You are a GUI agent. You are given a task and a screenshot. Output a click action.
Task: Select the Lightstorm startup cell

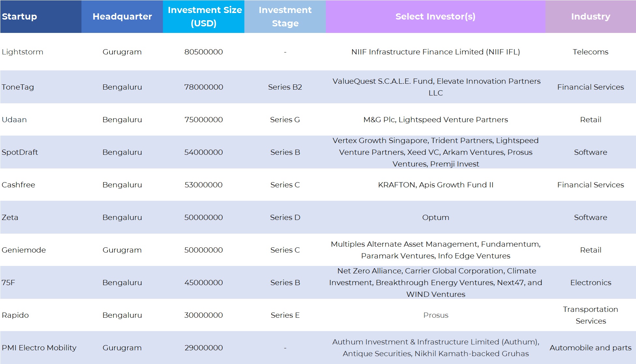22,52
